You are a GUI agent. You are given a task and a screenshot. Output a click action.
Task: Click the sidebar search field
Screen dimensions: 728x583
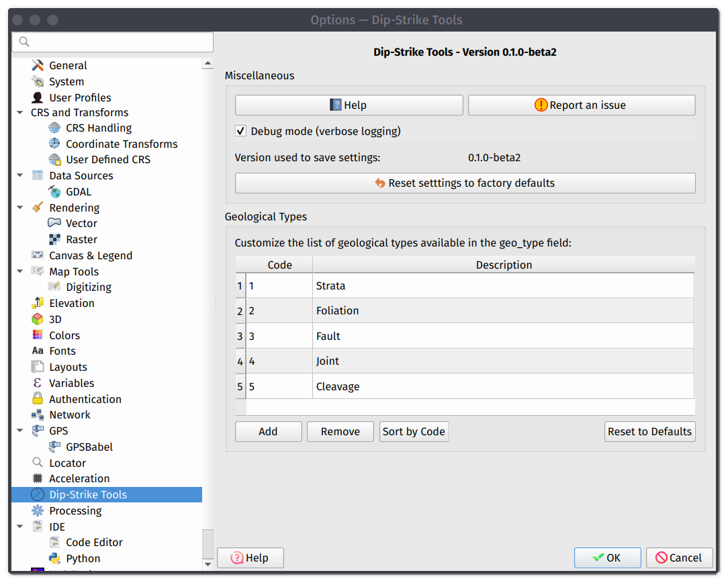(112, 42)
